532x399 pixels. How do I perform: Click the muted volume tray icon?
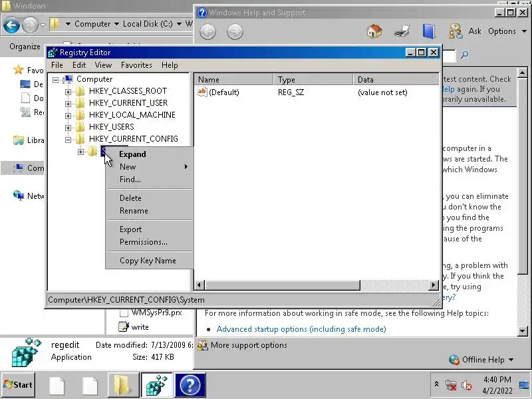click(467, 386)
